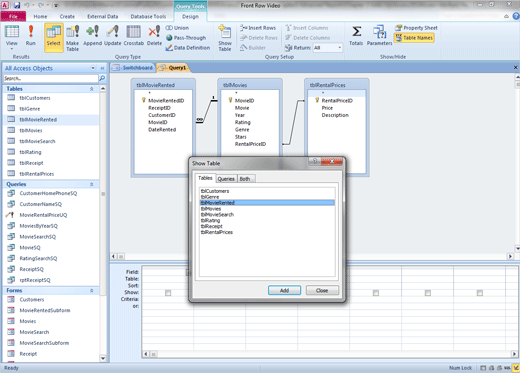This screenshot has height=373, width=520.
Task: Toggle the Table Names button
Action: tap(414, 38)
